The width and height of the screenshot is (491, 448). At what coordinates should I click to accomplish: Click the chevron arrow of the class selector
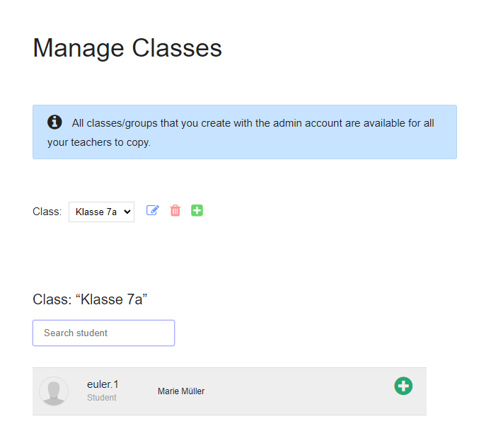tap(127, 212)
